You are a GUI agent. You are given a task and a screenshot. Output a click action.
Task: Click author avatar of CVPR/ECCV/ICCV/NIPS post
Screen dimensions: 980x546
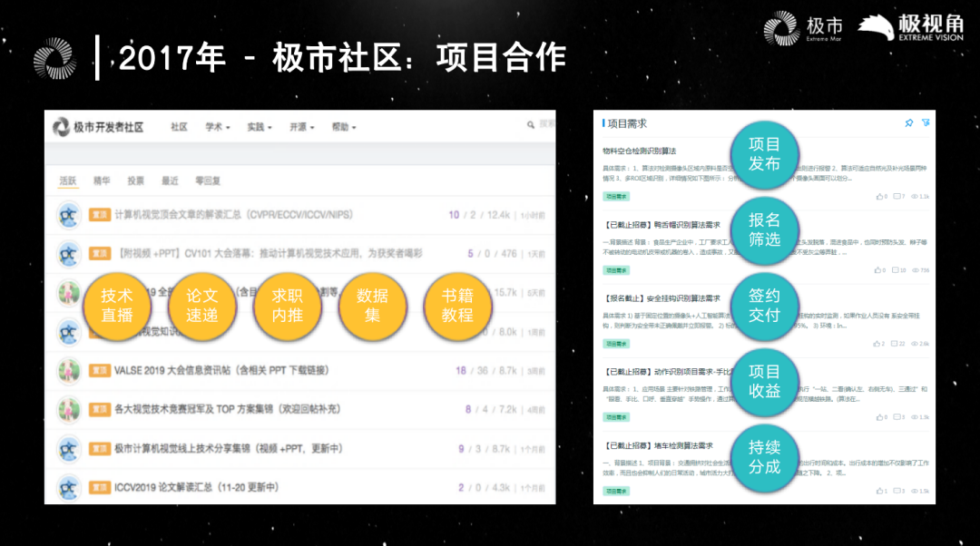click(x=69, y=216)
